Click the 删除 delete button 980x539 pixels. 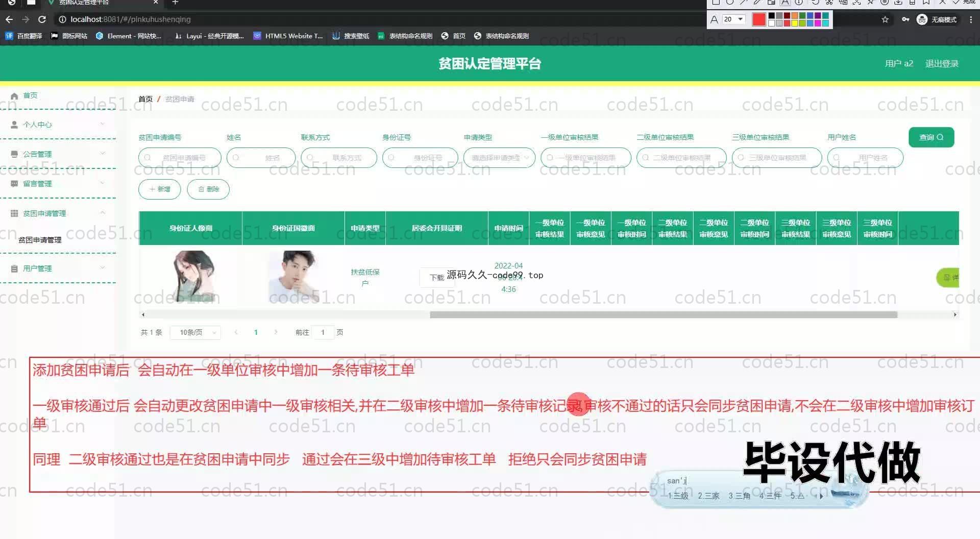tap(208, 189)
